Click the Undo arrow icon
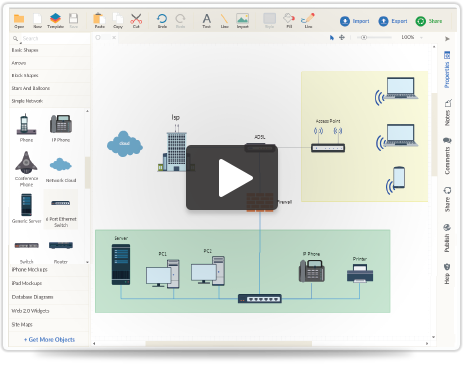 point(162,19)
